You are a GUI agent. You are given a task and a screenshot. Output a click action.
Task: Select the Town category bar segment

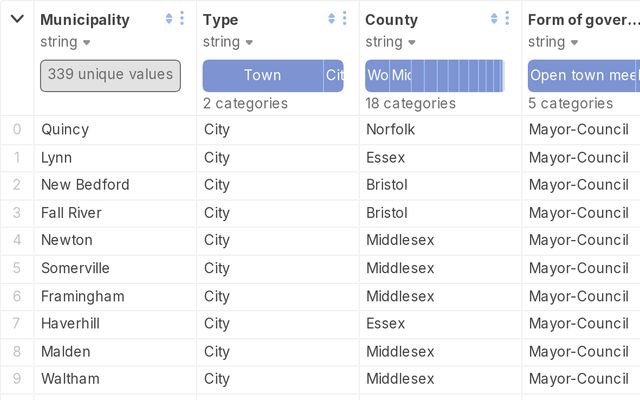(x=262, y=75)
